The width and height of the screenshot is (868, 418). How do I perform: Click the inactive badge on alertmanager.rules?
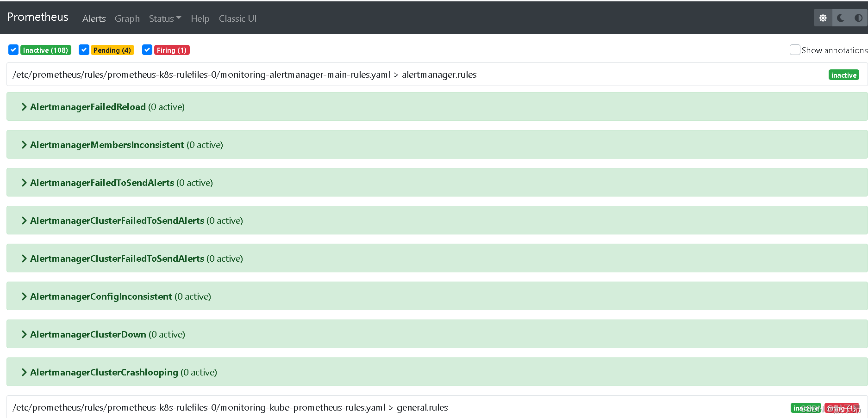843,75
